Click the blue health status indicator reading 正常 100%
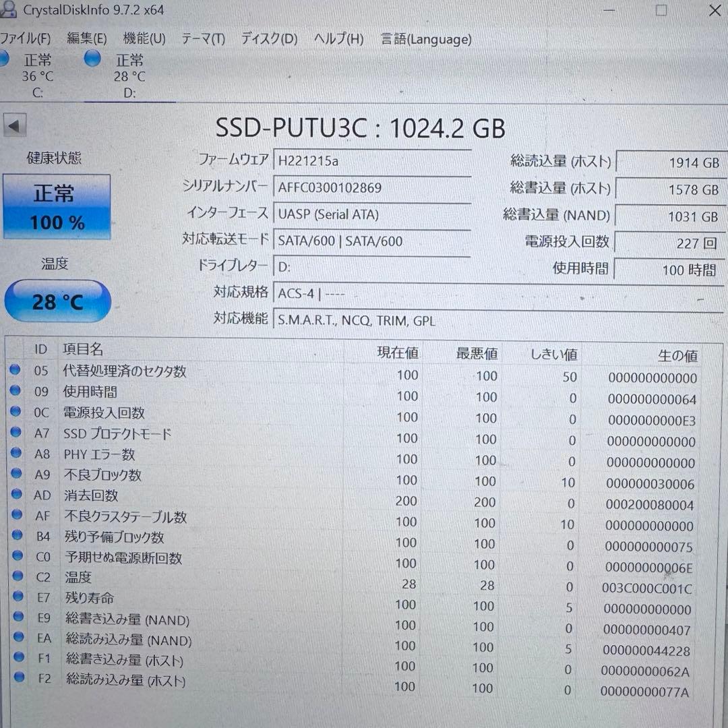This screenshot has width=728, height=728. pyautogui.click(x=57, y=206)
